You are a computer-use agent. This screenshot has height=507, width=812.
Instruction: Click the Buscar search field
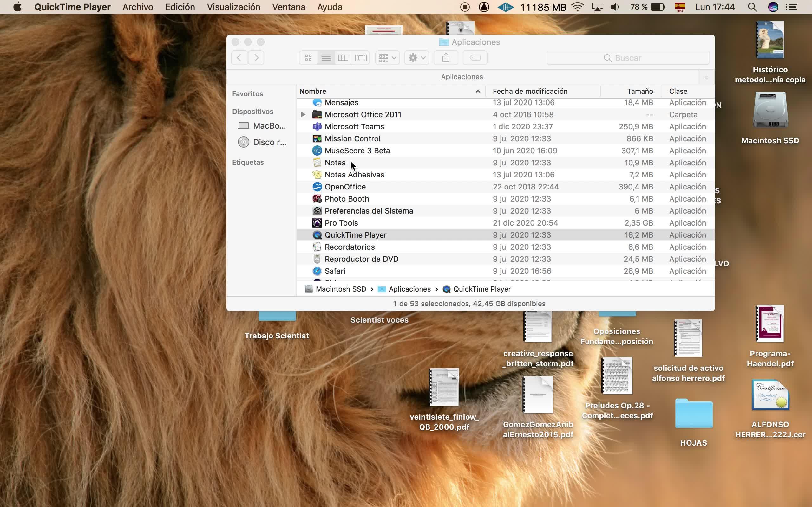coord(628,58)
